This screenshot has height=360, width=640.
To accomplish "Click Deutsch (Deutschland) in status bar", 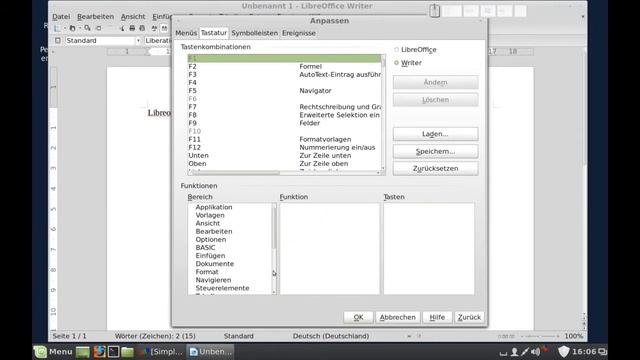I will pos(331,336).
